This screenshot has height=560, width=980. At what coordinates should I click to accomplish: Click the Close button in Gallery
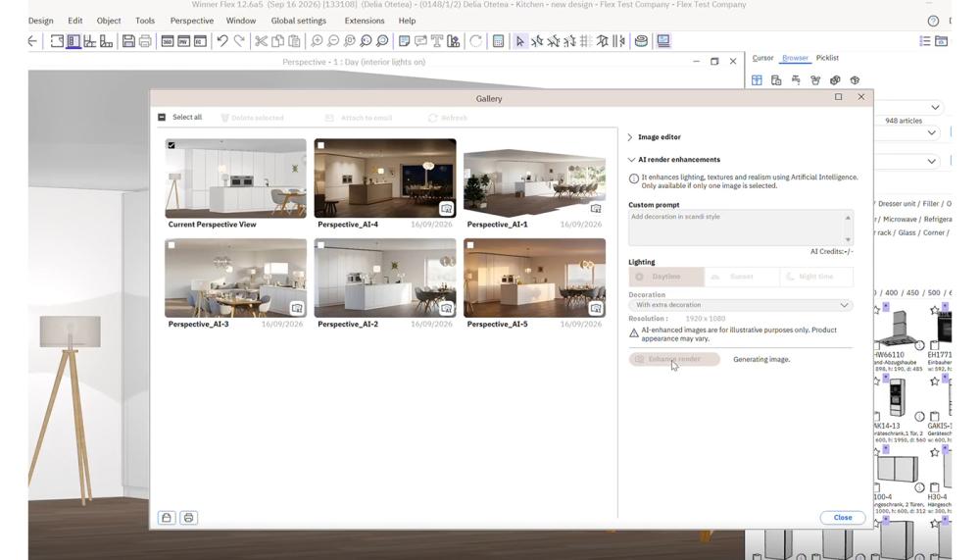pyautogui.click(x=843, y=518)
